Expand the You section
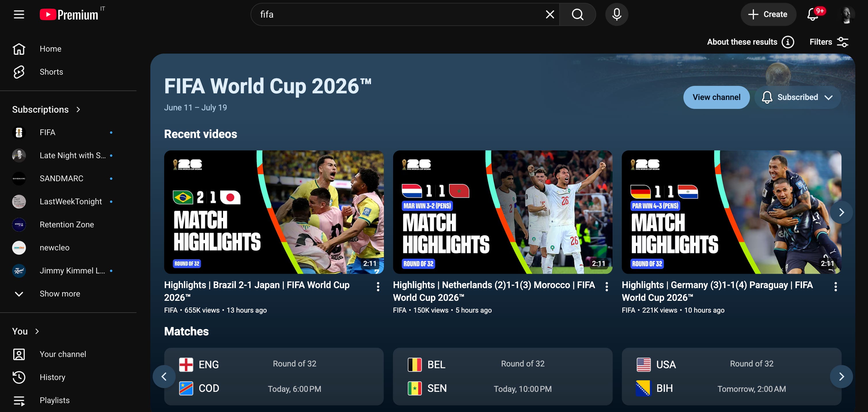 point(26,331)
